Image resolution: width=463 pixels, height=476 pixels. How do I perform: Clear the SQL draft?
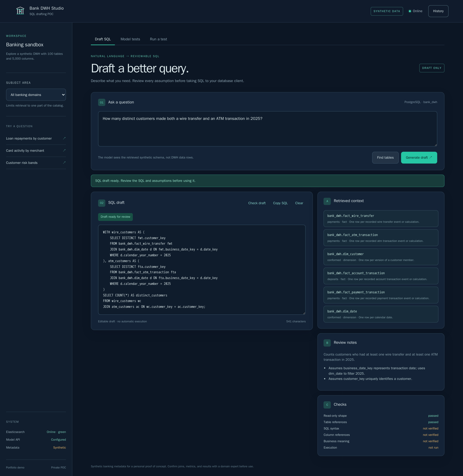click(x=299, y=203)
